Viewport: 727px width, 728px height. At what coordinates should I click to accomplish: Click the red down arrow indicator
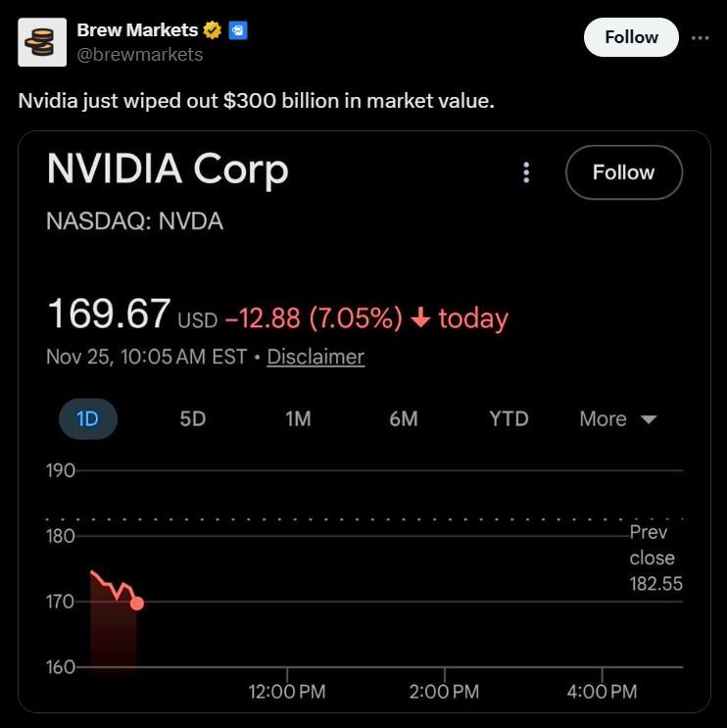pyautogui.click(x=421, y=318)
